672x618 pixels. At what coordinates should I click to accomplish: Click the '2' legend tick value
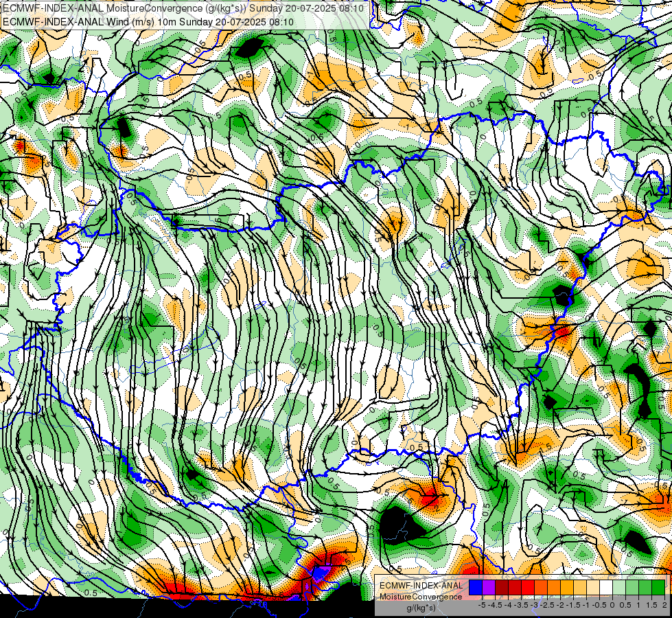[x=664, y=605]
